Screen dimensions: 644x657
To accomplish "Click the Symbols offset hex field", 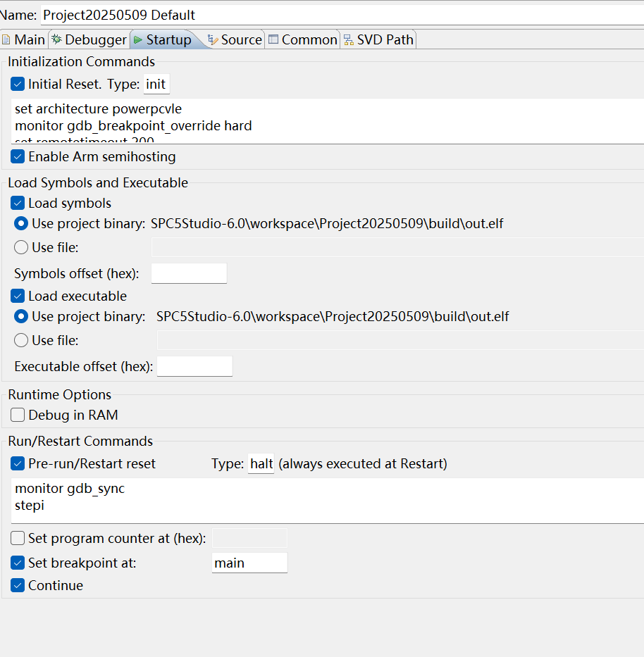I will point(189,273).
